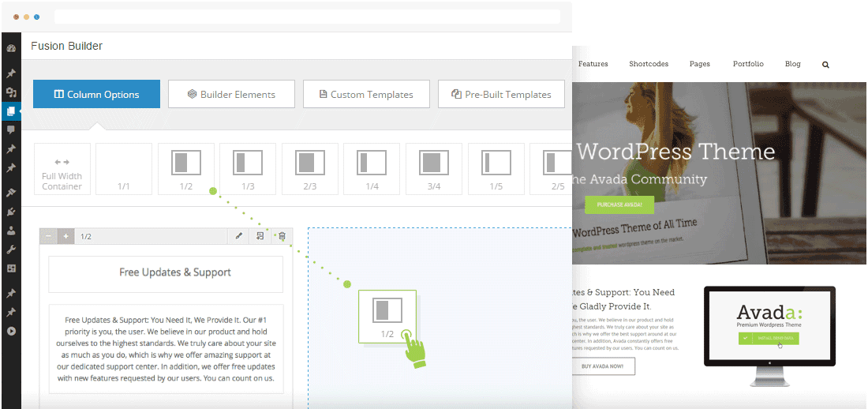Click the blue dot in the browser window title bar
This screenshot has height=409, width=868.
click(36, 17)
